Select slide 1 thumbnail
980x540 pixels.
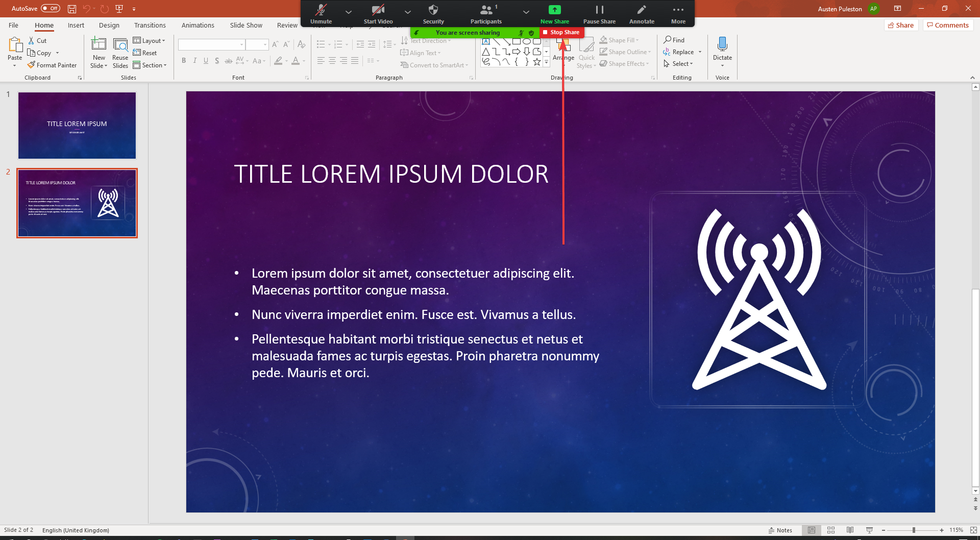coord(77,126)
